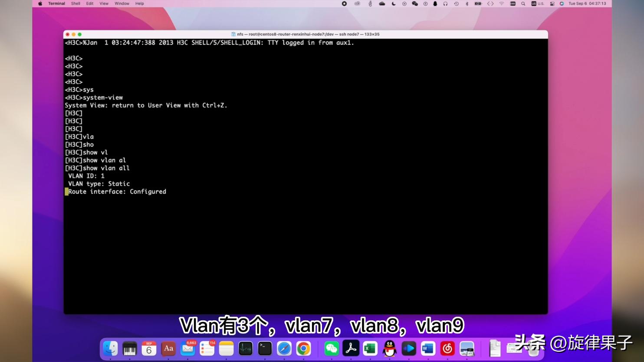The height and width of the screenshot is (362, 644).
Task: Launch Google Chrome from the Dock
Action: [303, 348]
